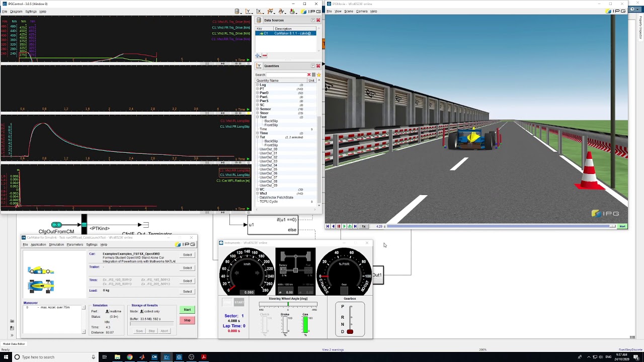The image size is (644, 362).
Task: Step backward in IPGMovie playback
Action: point(333,226)
